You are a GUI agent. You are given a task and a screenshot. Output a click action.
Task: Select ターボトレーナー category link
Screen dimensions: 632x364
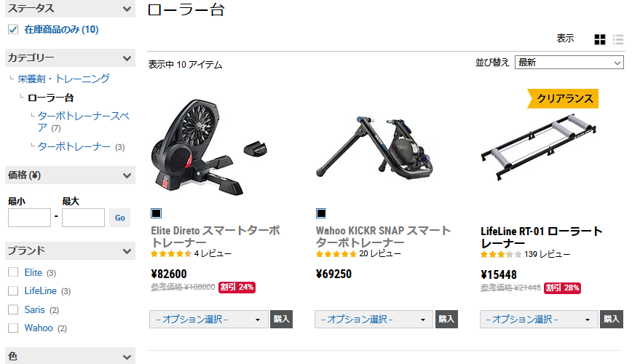74,147
